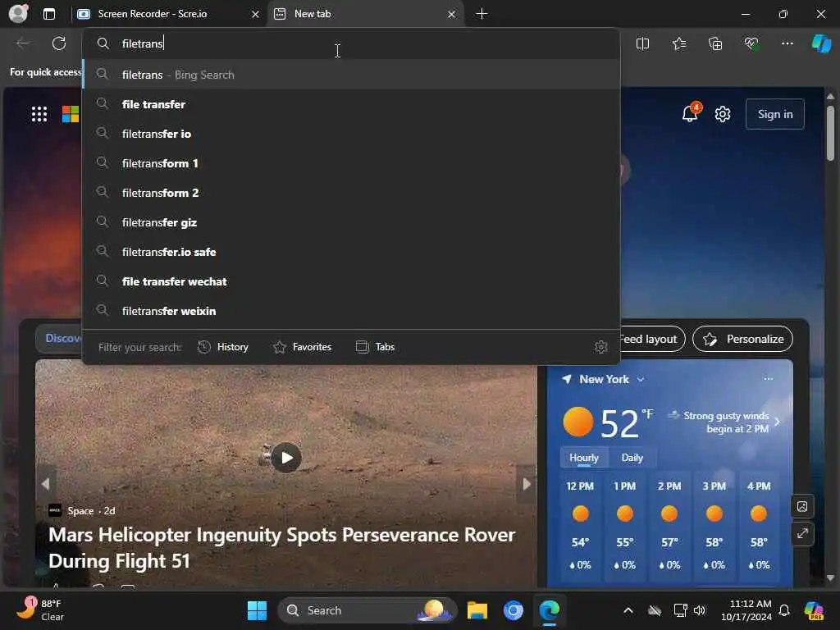View notifications bell with badge
This screenshot has height=630, width=840.
click(691, 113)
